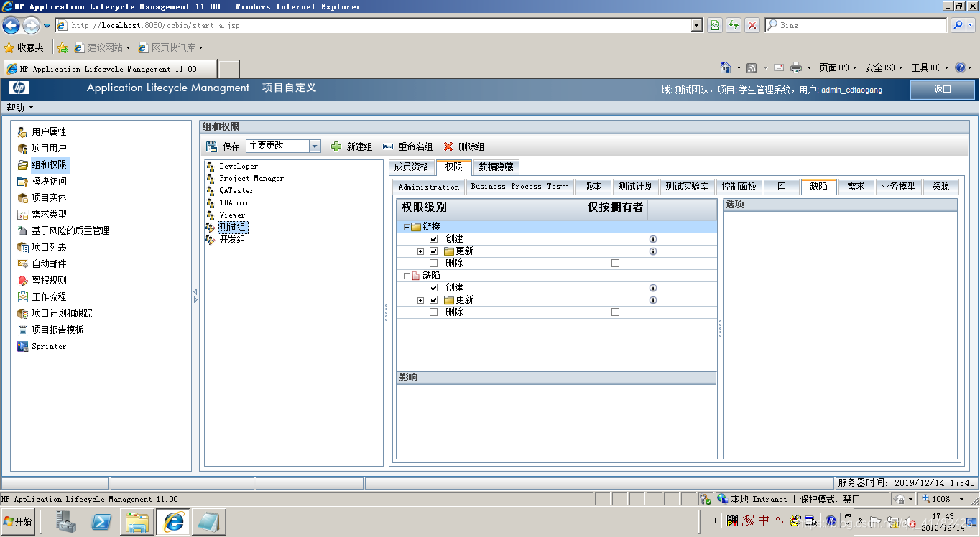This screenshot has width=980, height=537.
Task: Open the 帮助 menu dropdown
Action: [20, 108]
